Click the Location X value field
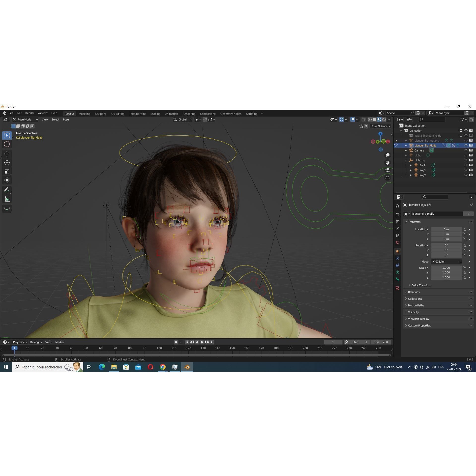Viewport: 476px width, 476px height. (446, 229)
